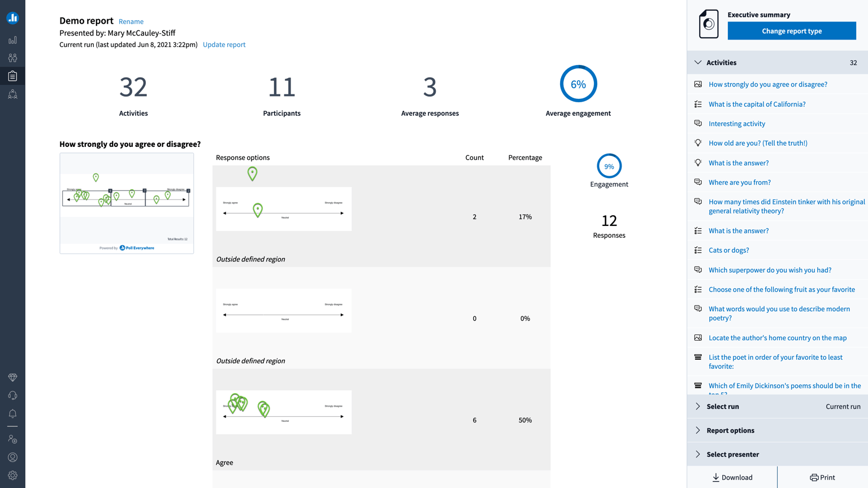Screen dimensions: 868x488
Task: Select the Reports clipboard icon in sidebar
Action: click(12, 76)
